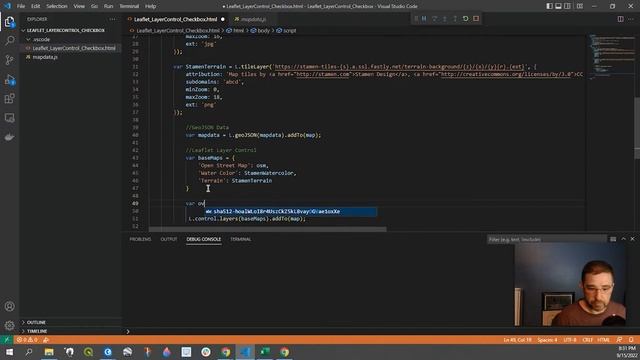The height and width of the screenshot is (360, 640).
Task: Toggle debug console view mode icon
Action: point(613,239)
